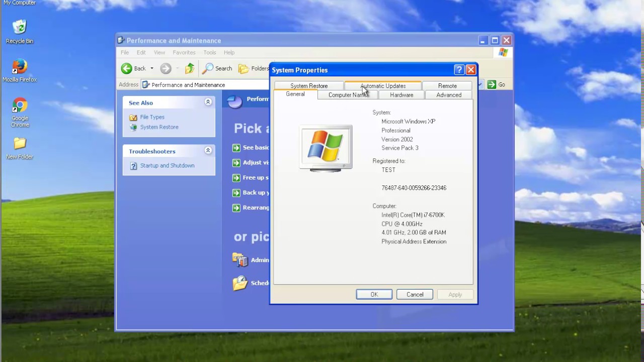Image resolution: width=644 pixels, height=362 pixels.
Task: Click Cancel in System Properties
Action: [x=415, y=295]
